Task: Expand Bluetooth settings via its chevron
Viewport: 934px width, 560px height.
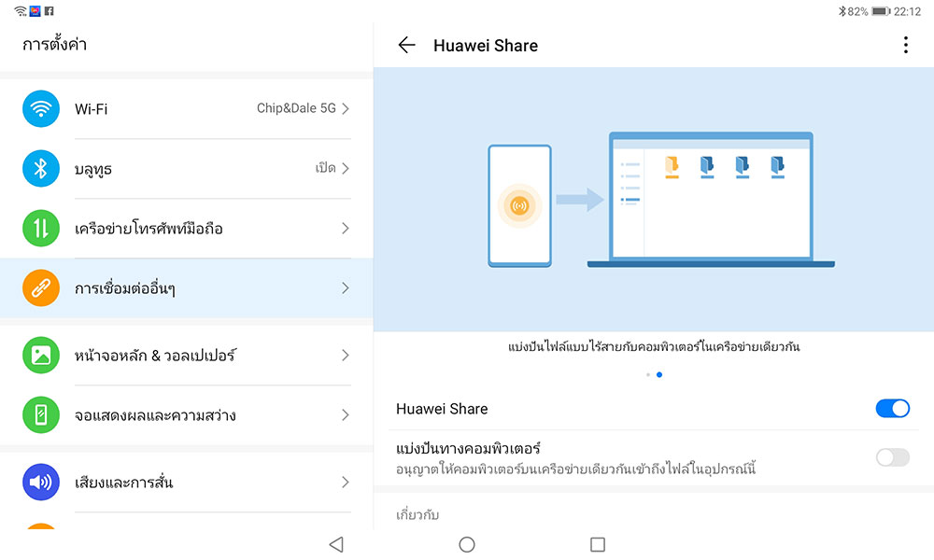Action: click(x=346, y=169)
